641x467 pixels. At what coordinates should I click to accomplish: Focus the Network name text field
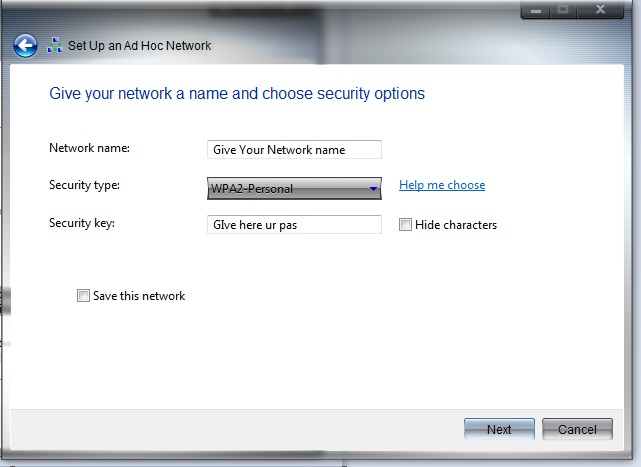(294, 150)
